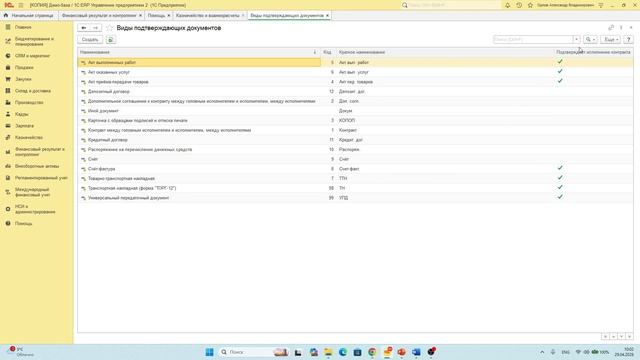Viewport: 640px width, 360px height.
Task: Open Международный финансовый учет sidebar section
Action: tap(32, 192)
